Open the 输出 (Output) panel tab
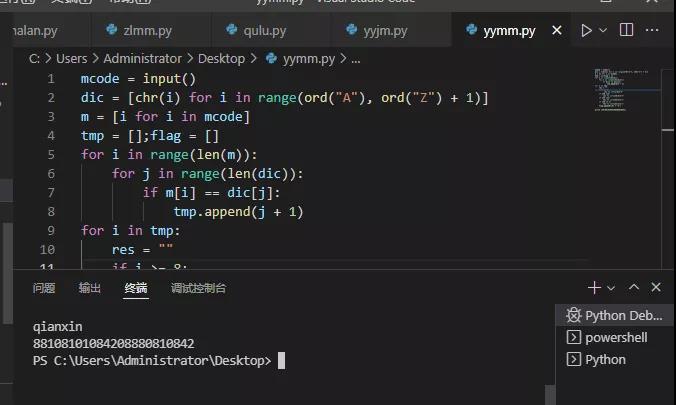The image size is (676, 405). [x=90, y=288]
